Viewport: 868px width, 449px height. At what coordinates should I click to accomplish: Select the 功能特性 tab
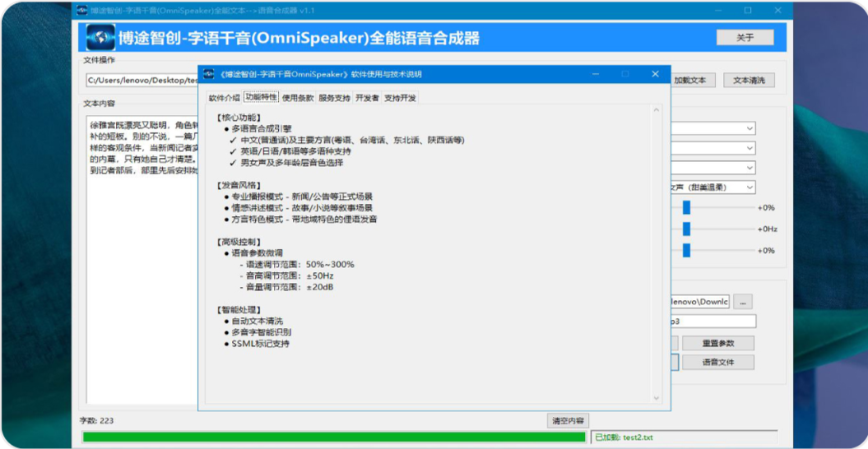tap(261, 97)
